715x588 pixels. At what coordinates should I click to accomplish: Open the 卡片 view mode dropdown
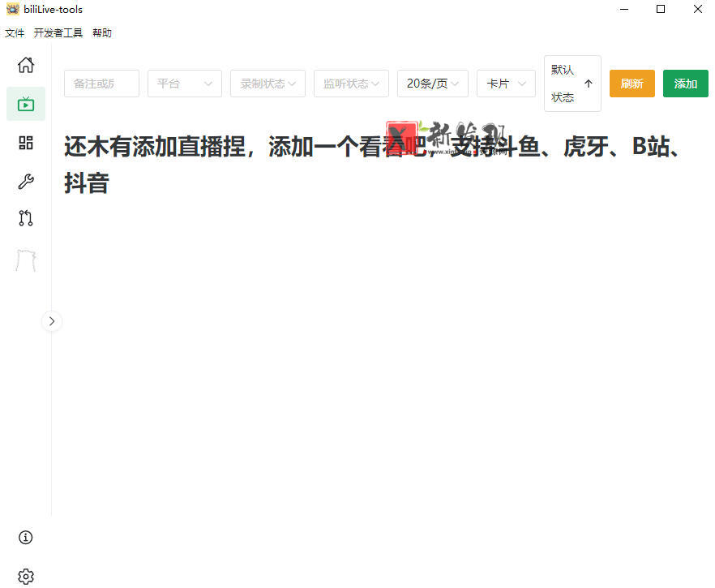click(506, 84)
